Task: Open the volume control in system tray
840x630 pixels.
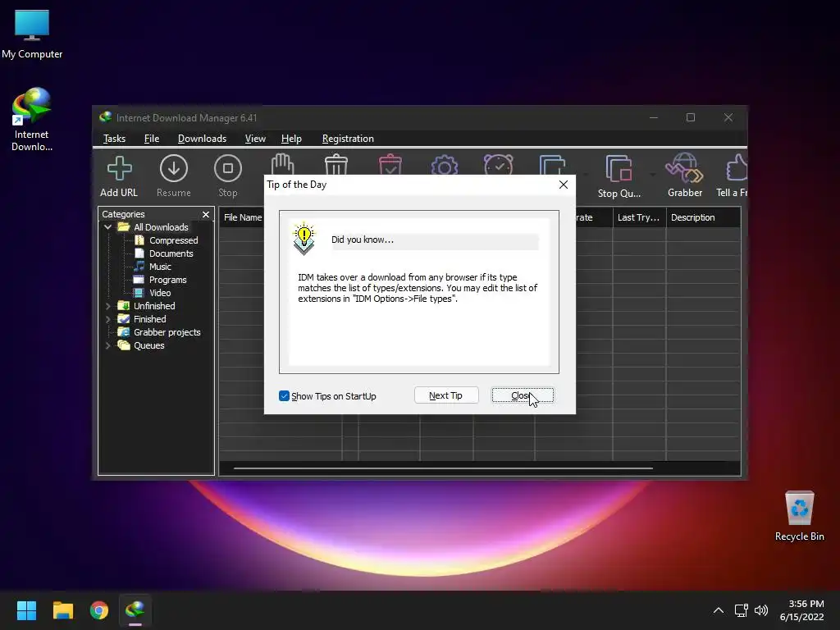Action: click(x=760, y=610)
